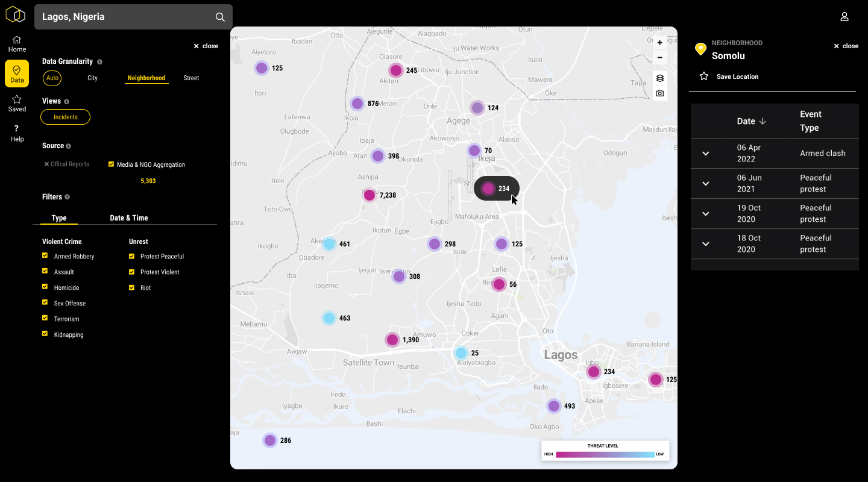
Task: Select Street data granularity
Action: pos(191,78)
